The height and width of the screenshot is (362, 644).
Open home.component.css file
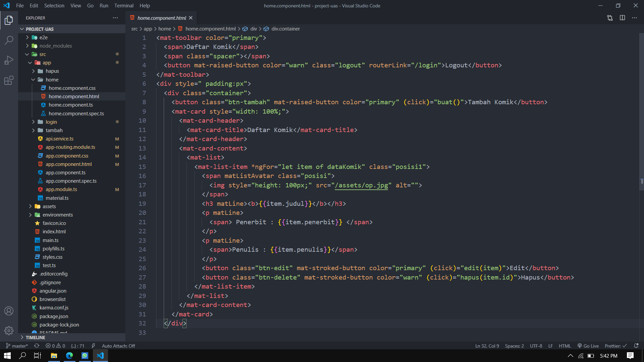point(72,88)
